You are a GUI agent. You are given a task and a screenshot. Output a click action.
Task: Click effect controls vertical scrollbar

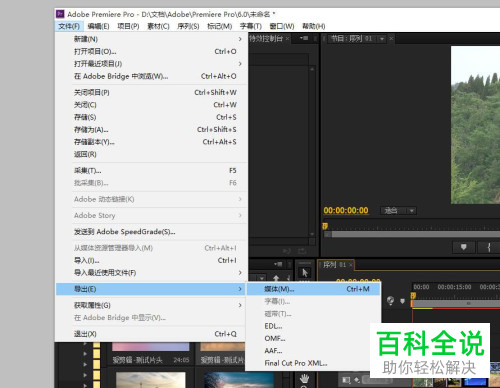click(312, 152)
